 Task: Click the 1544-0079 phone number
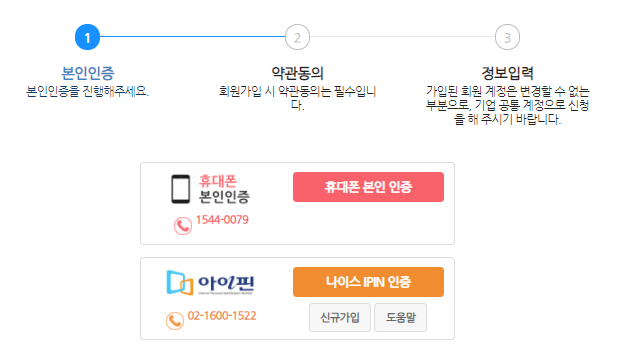click(x=222, y=220)
